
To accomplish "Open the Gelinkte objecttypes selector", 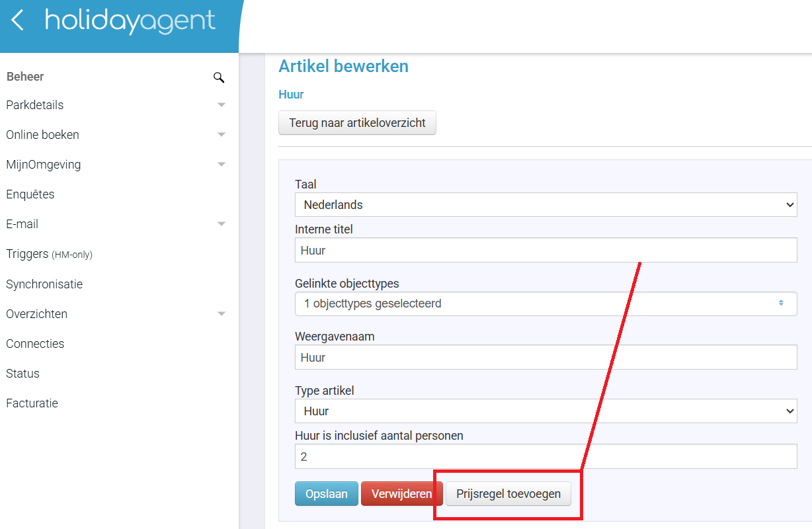I will point(546,304).
